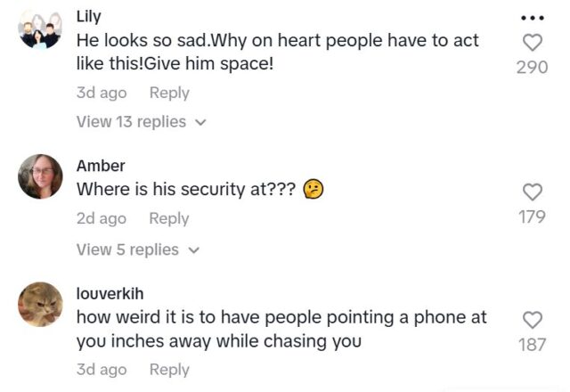
Task: Like Lily's comment with the heart
Action: 532,42
